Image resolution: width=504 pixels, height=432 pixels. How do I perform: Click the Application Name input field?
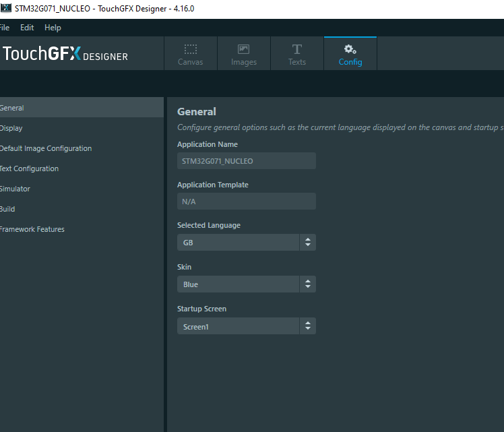click(247, 160)
